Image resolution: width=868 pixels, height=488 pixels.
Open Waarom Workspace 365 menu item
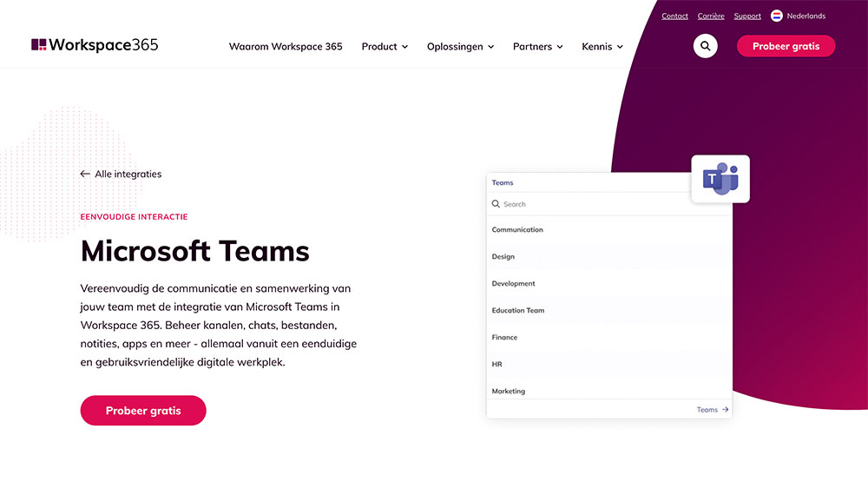[286, 47]
